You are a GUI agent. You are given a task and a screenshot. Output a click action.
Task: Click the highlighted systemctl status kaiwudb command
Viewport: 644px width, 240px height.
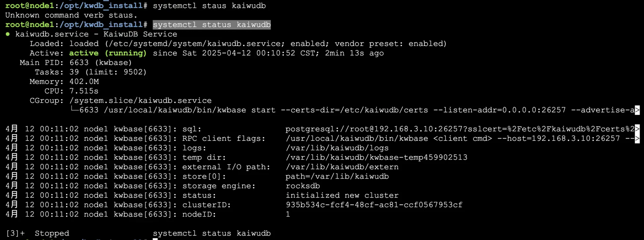[x=212, y=25]
